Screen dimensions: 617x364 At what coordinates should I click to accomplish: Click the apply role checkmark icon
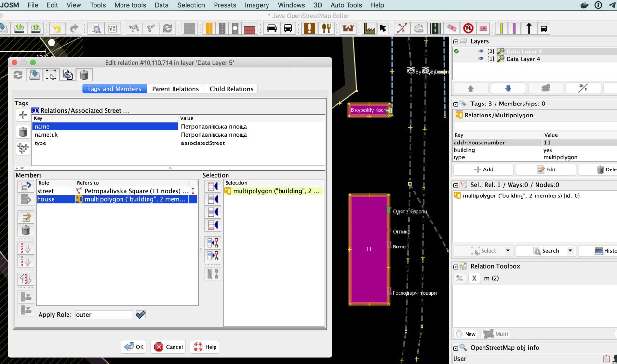coord(140,314)
